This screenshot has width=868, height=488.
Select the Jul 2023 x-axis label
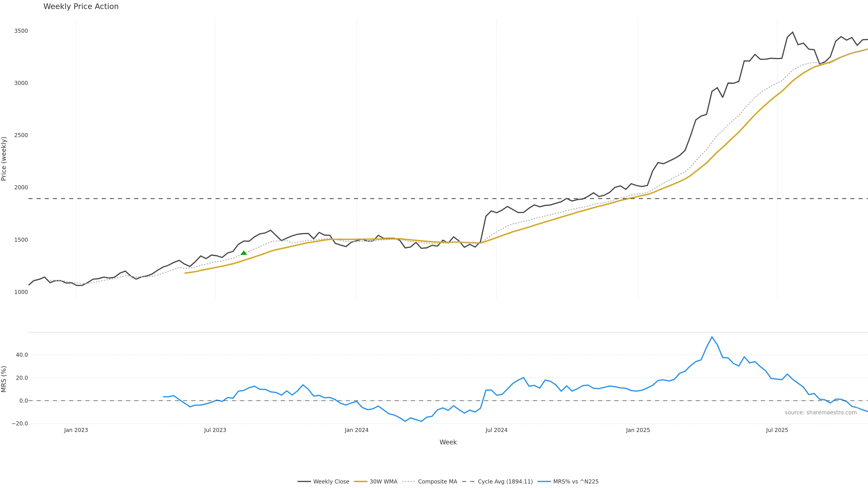215,430
